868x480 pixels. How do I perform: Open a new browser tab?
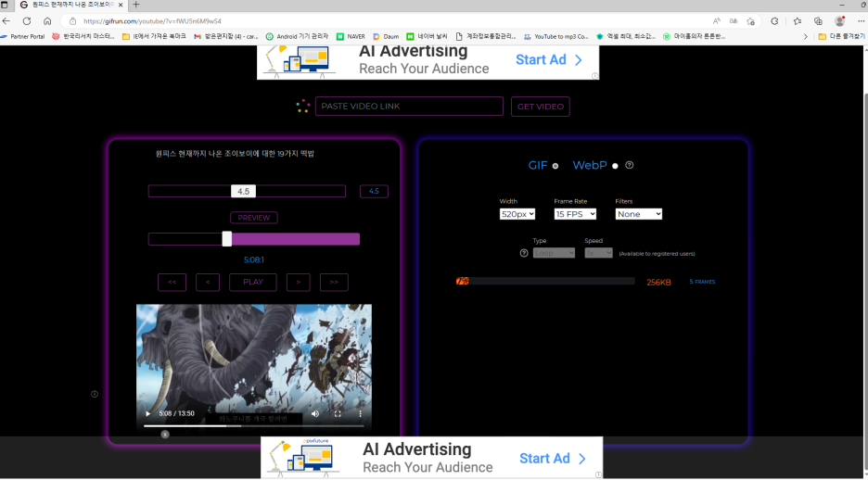coord(136,5)
